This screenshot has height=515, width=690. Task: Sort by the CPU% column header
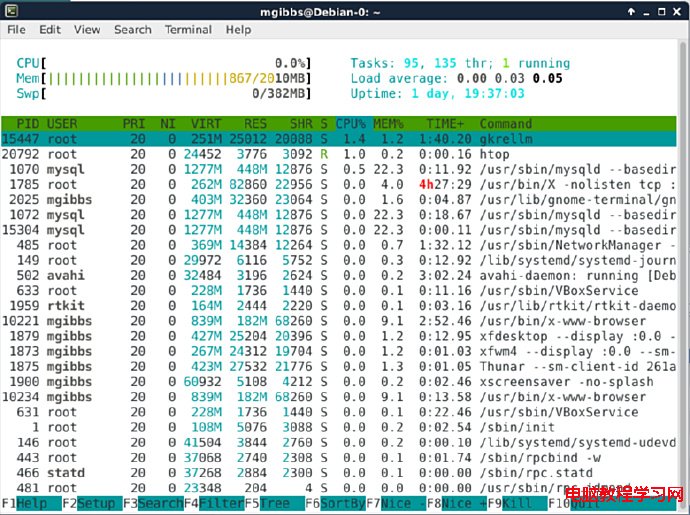coord(351,124)
